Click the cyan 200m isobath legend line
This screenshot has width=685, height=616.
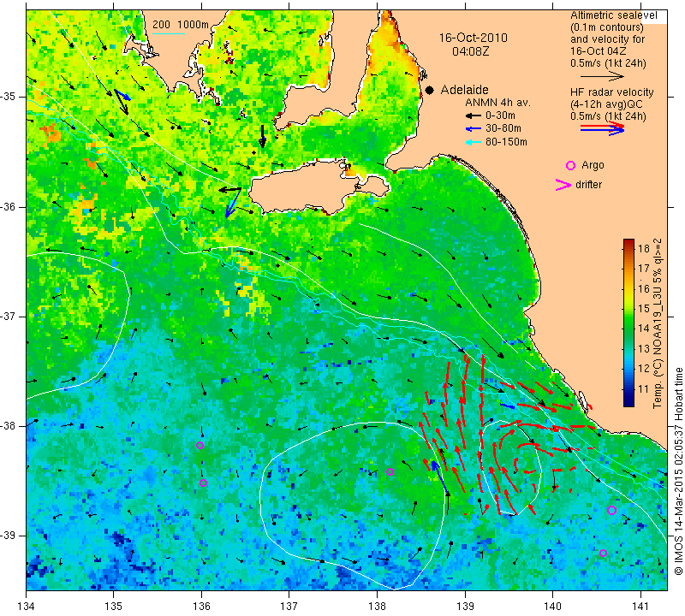point(168,33)
